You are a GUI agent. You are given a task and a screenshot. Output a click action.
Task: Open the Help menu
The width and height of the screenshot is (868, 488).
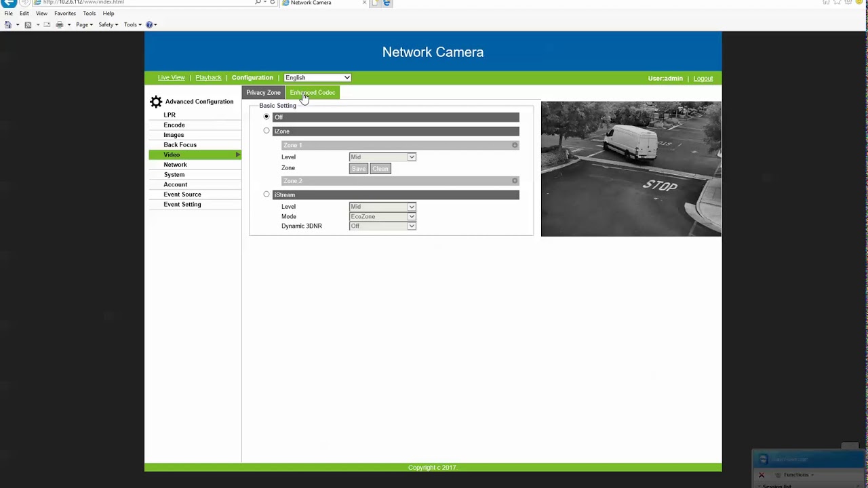click(108, 14)
